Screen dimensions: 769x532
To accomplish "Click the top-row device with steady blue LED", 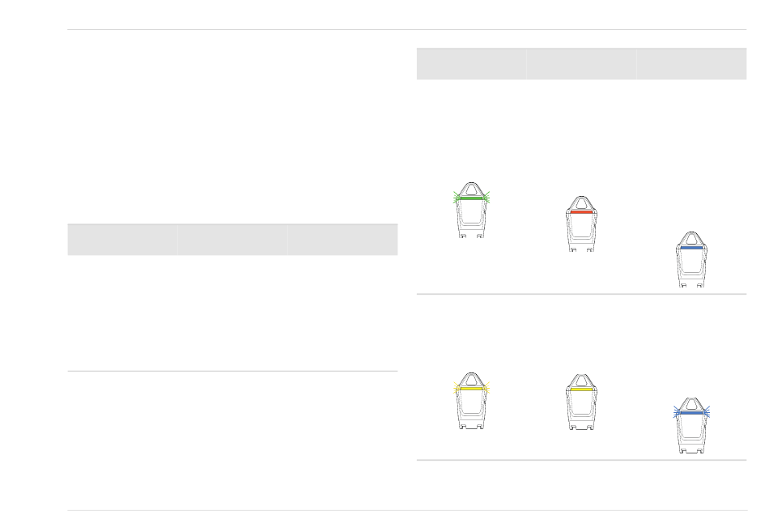I will [x=691, y=259].
